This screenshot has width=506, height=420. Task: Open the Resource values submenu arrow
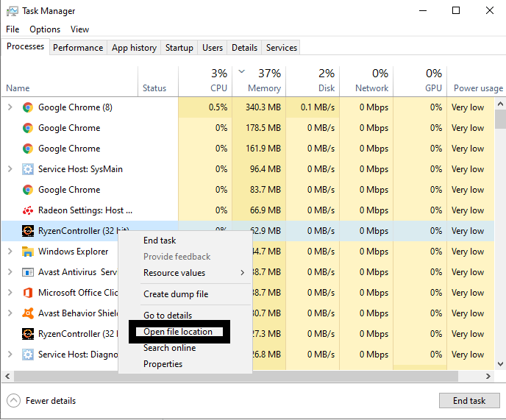click(x=243, y=273)
